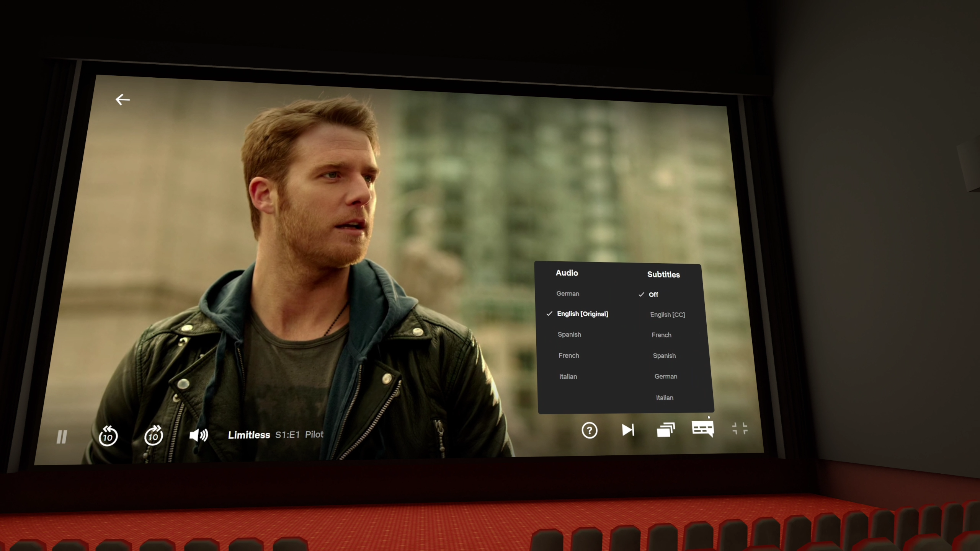This screenshot has height=551, width=980.
Task: Select Italian subtitle language
Action: (664, 397)
